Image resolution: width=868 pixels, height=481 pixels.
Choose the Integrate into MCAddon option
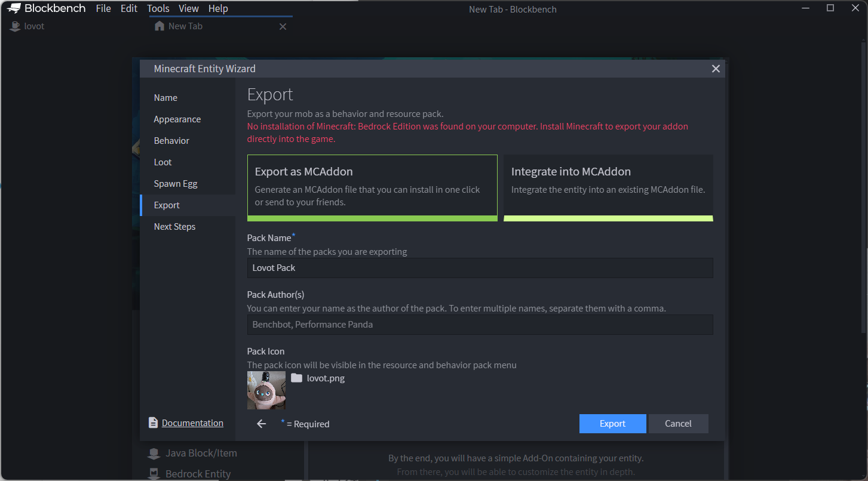tap(608, 188)
